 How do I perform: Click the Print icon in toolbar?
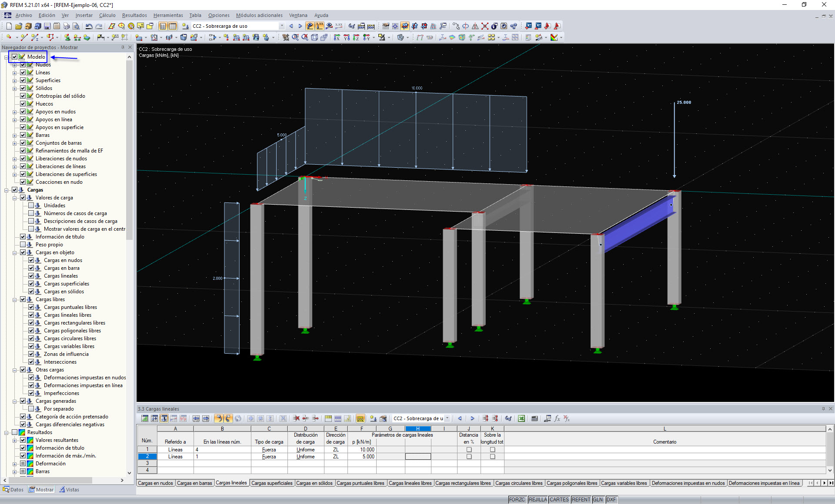(66, 26)
